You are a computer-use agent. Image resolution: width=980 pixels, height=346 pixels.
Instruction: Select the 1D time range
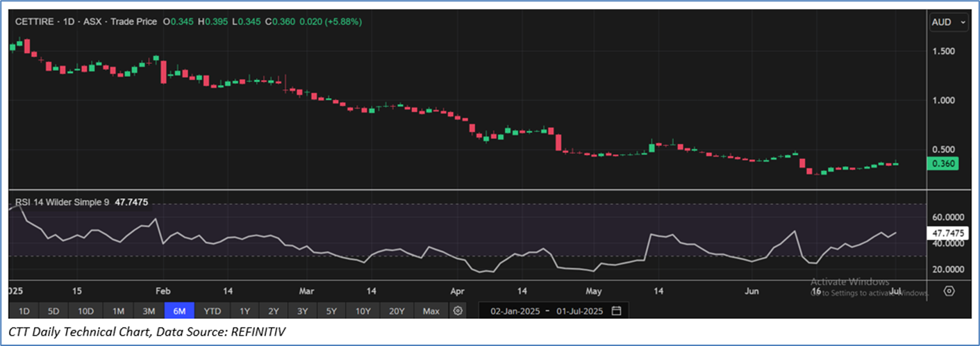click(24, 311)
